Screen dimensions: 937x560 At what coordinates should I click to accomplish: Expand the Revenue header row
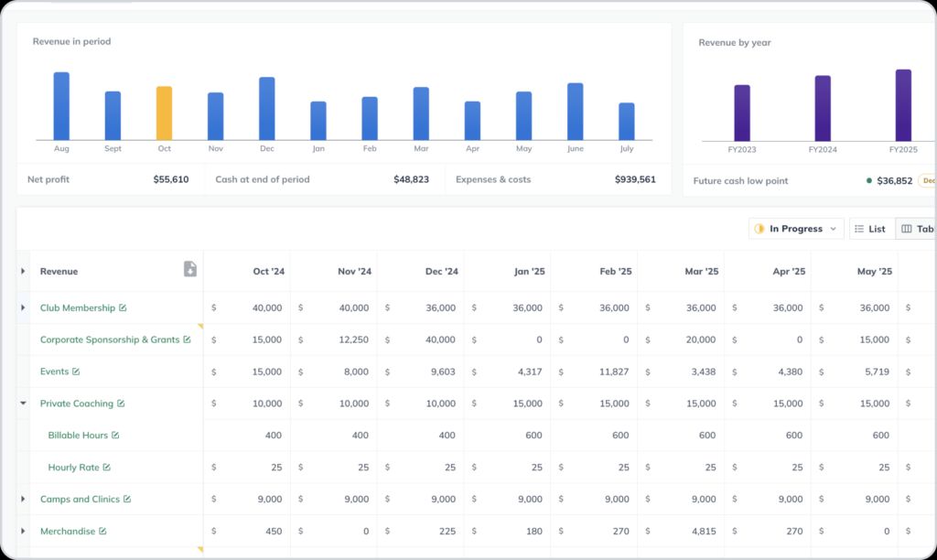pyautogui.click(x=23, y=271)
